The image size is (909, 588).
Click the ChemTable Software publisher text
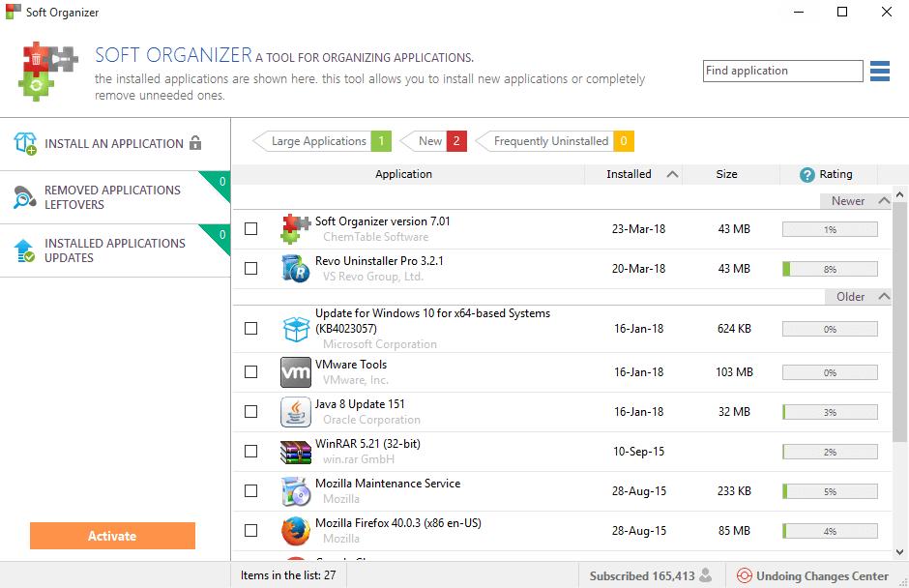coord(375,237)
